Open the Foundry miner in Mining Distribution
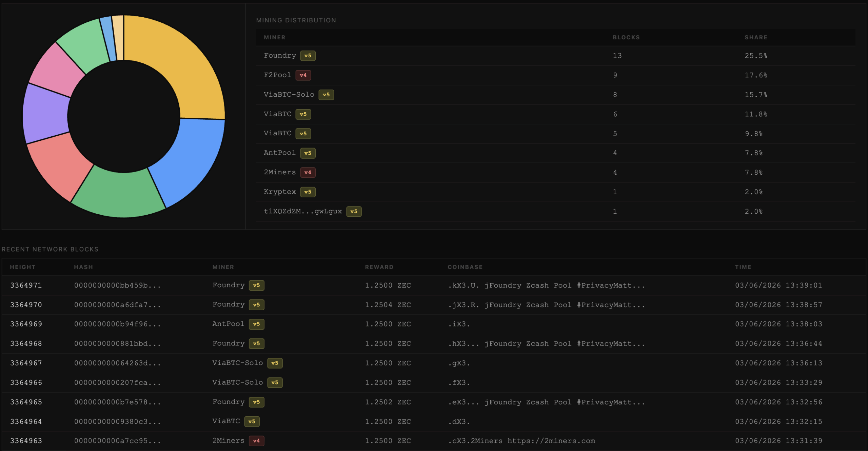This screenshot has height=451, width=868. click(x=280, y=56)
